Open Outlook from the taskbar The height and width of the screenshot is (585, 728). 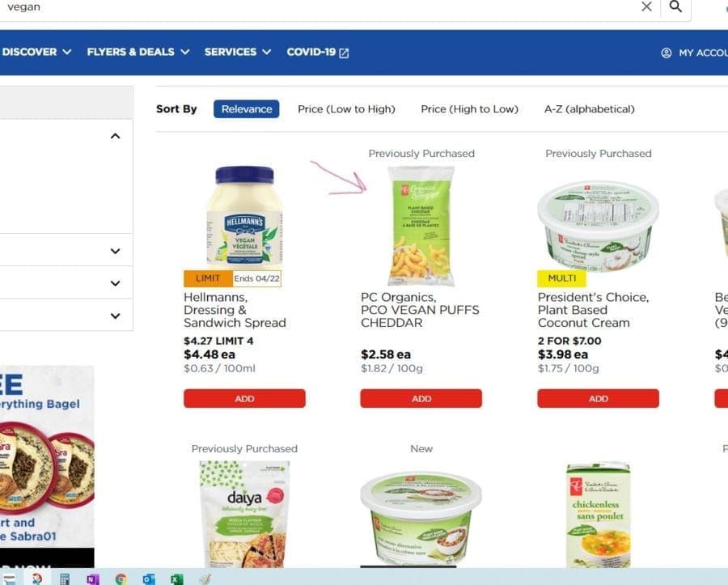[x=149, y=579]
